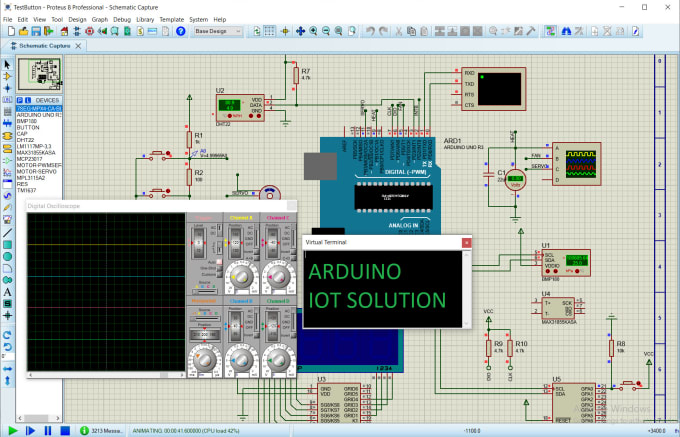Turn the Channel A dial on oscilloscope
This screenshot has height=437, width=680.
click(x=241, y=277)
